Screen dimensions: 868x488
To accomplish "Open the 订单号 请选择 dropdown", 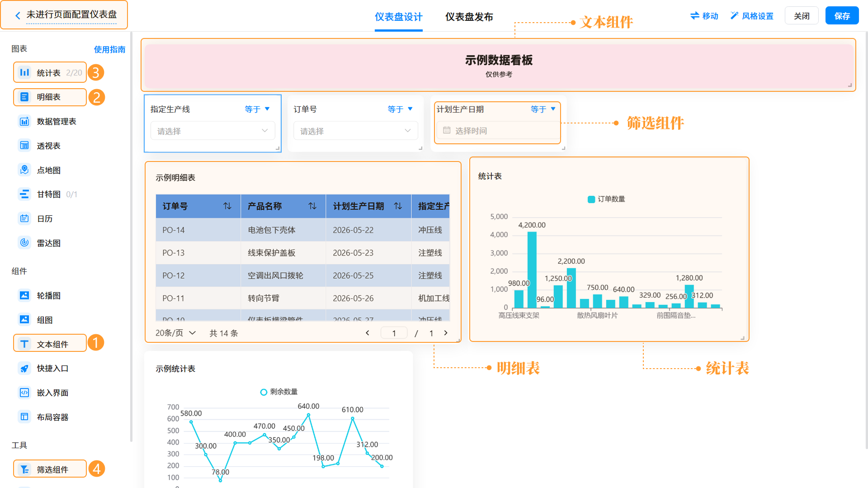I will click(355, 131).
